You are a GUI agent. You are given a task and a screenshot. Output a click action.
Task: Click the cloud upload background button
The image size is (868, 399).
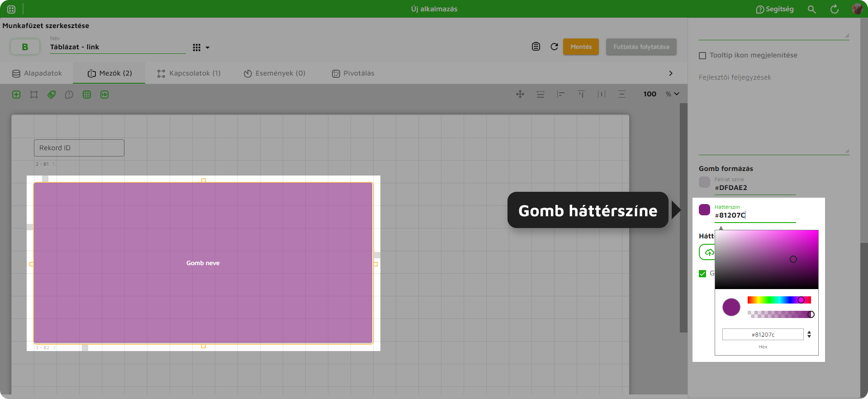[707, 252]
